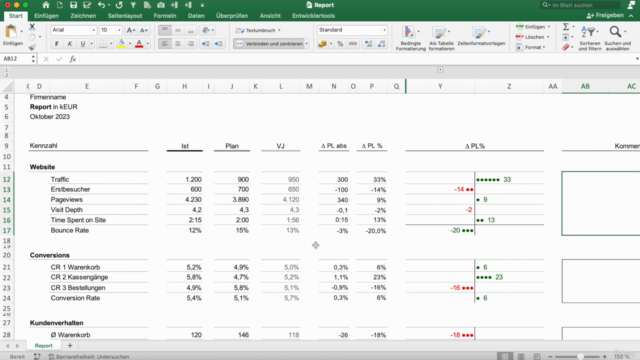640x360 pixels.
Task: Increase font size with larger A
Action: pyautogui.click(x=131, y=30)
